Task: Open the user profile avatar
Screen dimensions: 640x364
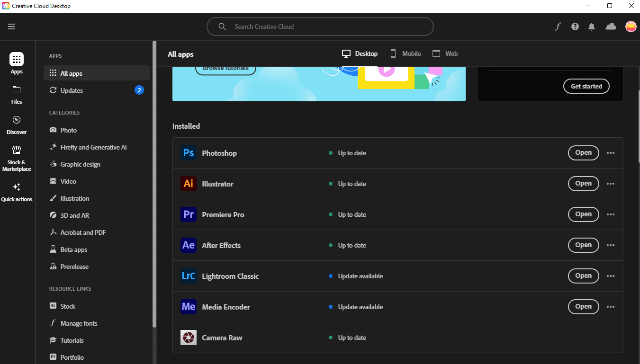Action: [x=631, y=27]
